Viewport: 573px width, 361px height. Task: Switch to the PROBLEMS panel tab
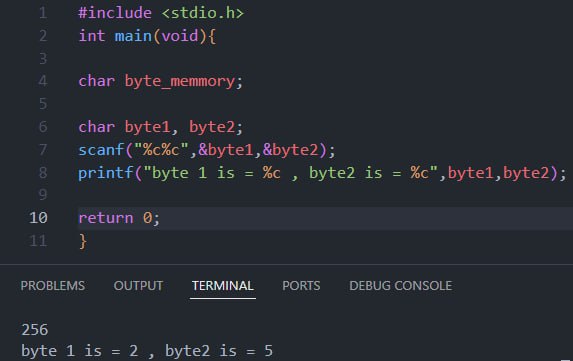[53, 285]
